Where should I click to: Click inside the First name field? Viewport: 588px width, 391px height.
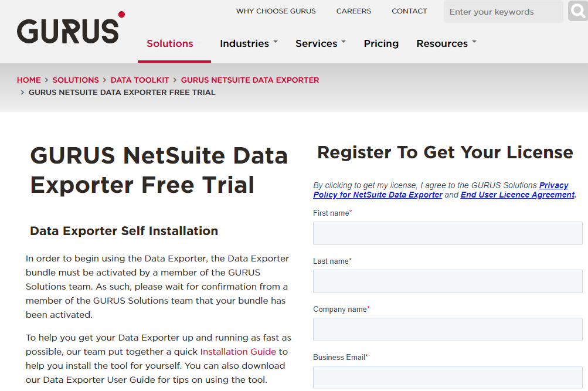[x=447, y=233]
